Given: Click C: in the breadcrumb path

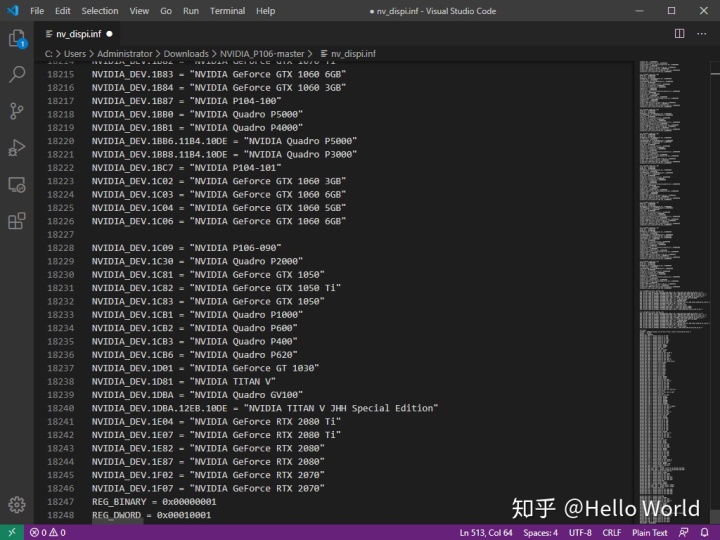Looking at the screenshot, I should tap(49, 54).
